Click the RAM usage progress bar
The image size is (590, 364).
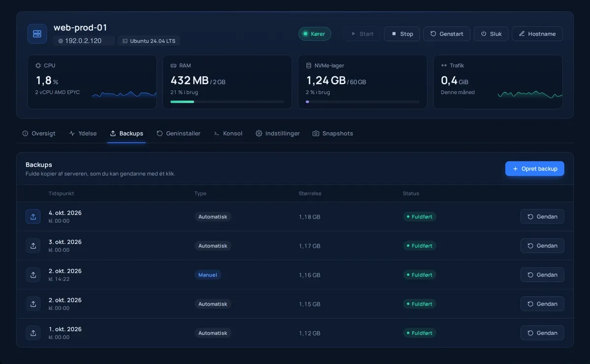pyautogui.click(x=227, y=102)
